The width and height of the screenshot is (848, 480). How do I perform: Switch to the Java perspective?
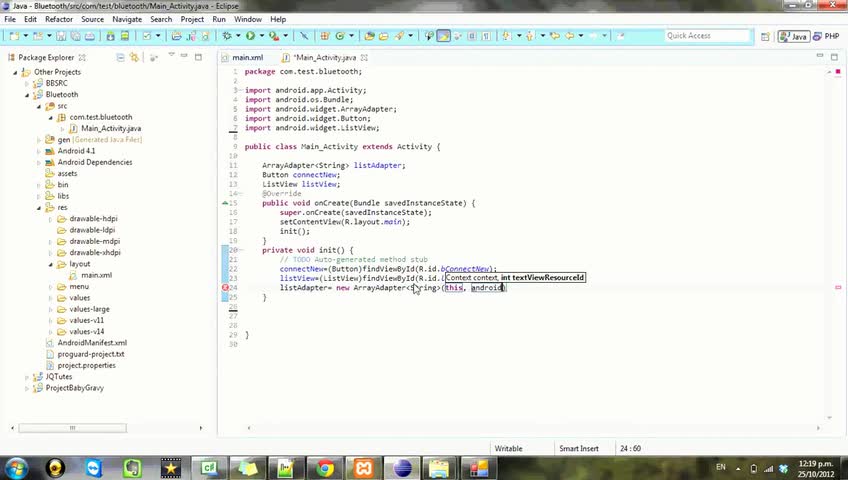click(794, 36)
